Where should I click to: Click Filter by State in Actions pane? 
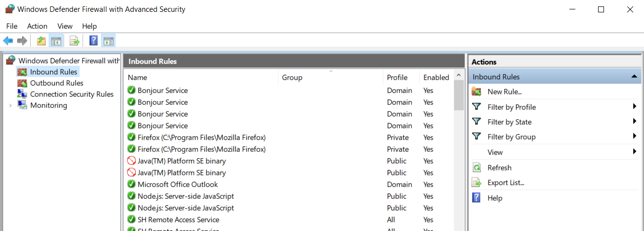(x=509, y=122)
